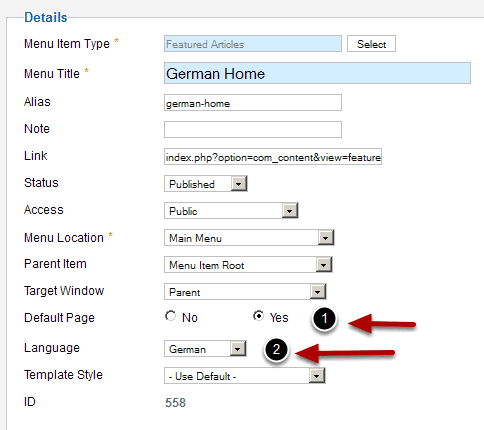
Task: Open the Status dropdown showing Published
Action: pyautogui.click(x=206, y=184)
